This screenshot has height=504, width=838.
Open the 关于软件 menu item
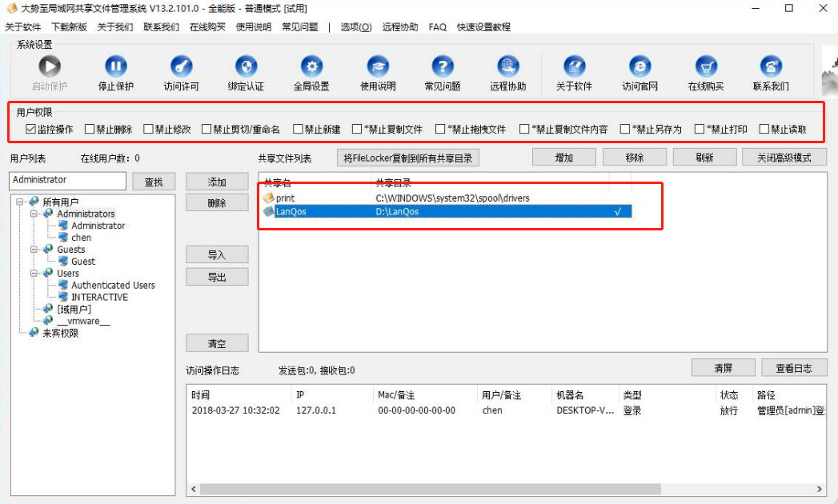click(x=22, y=26)
